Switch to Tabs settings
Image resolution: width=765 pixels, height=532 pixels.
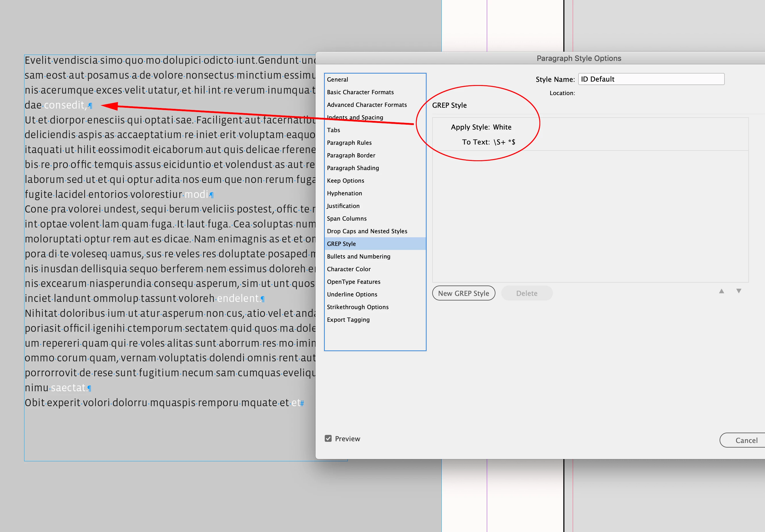coord(334,130)
